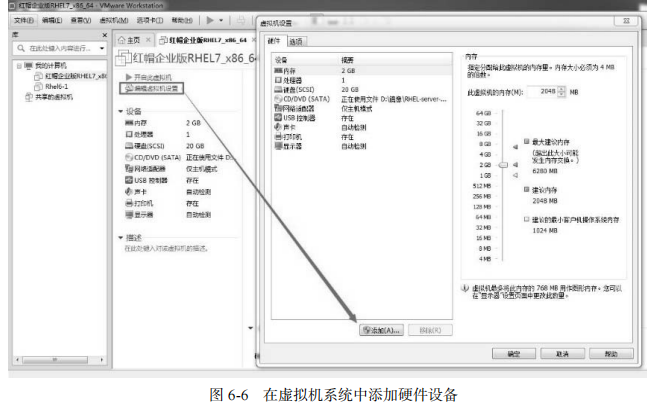Select 内存 icon in 虚拟机设置 hardware list
The image size is (647, 406).
pyautogui.click(x=279, y=71)
